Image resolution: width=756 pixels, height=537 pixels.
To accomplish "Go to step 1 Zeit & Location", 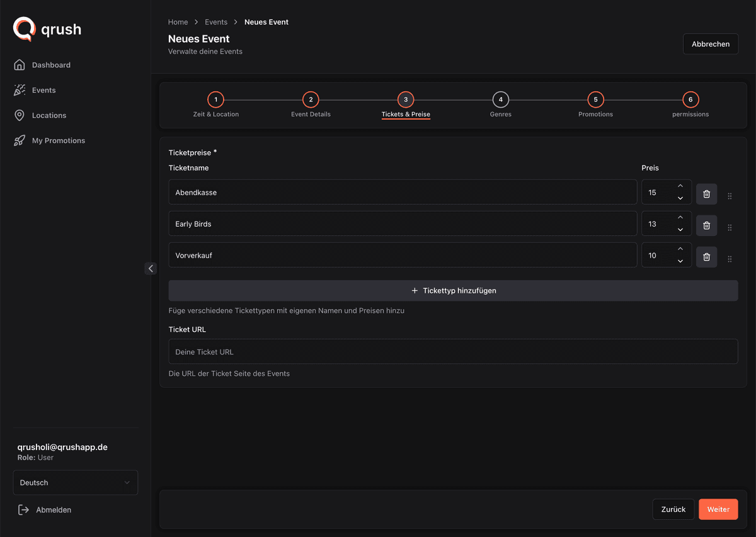I will (x=216, y=99).
